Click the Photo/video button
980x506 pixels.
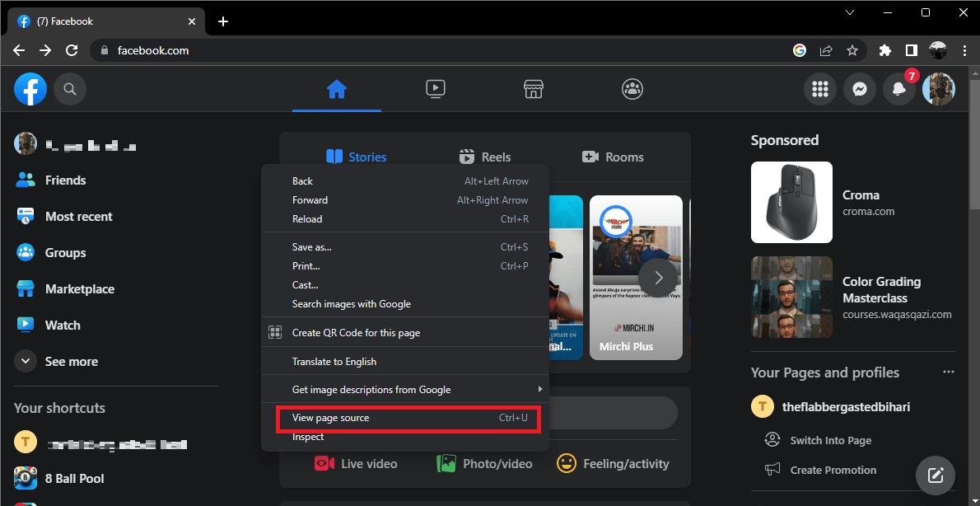[485, 463]
